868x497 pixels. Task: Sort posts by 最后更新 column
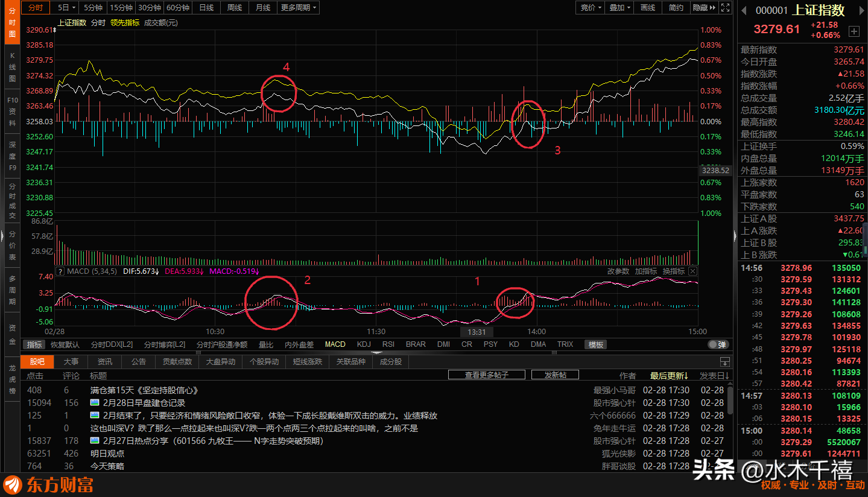coord(669,375)
